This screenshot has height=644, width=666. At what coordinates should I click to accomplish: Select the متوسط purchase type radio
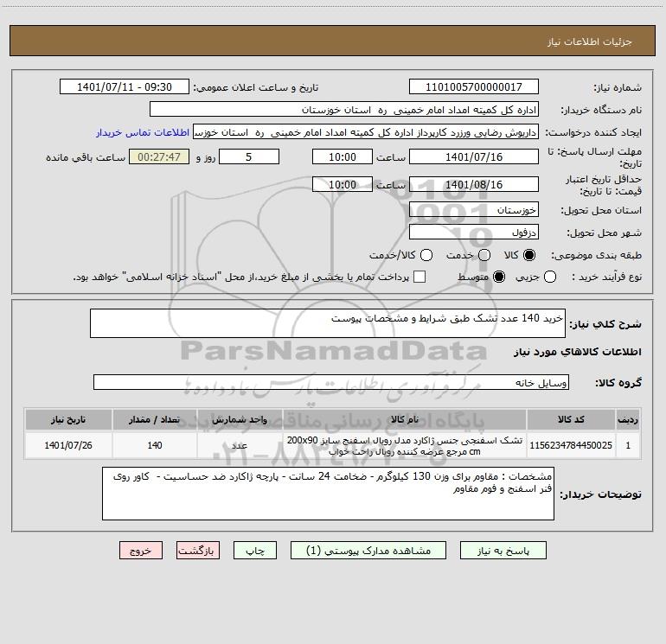point(499,277)
